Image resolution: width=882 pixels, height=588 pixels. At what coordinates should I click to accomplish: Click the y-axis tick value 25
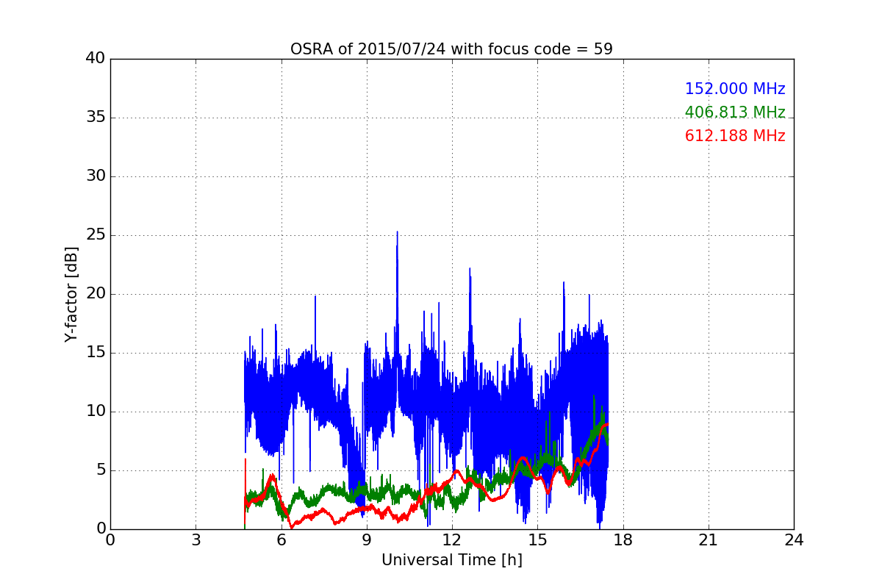point(96,234)
